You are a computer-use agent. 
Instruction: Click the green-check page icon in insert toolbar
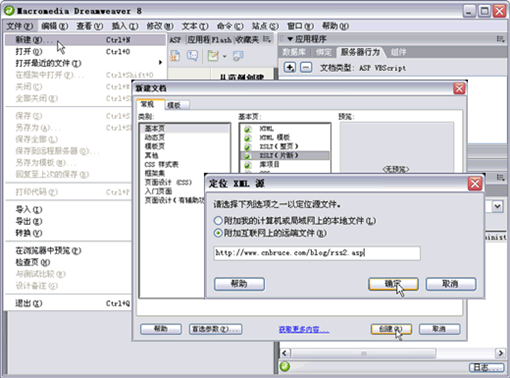tap(213, 56)
